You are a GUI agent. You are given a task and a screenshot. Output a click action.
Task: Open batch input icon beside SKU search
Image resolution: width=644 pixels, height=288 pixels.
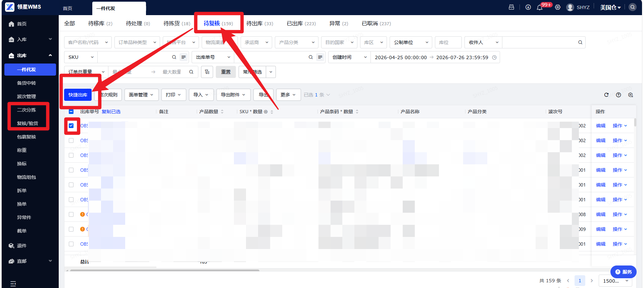coord(184,57)
